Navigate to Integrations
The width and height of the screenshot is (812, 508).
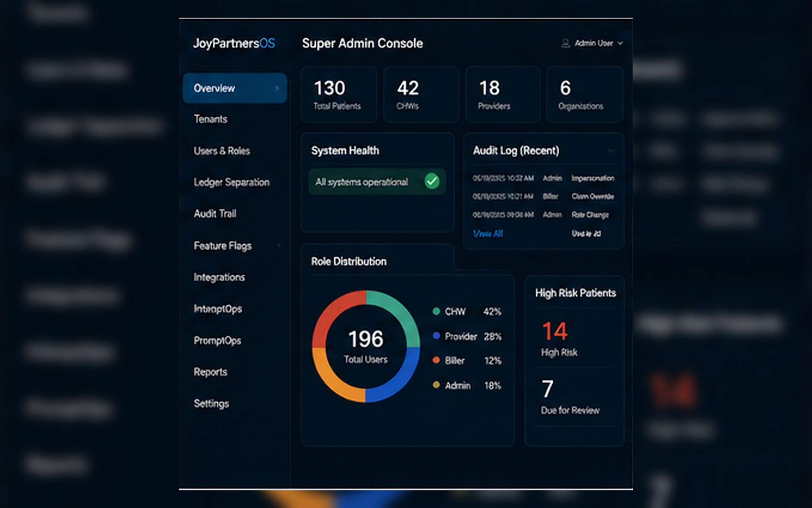click(x=219, y=277)
